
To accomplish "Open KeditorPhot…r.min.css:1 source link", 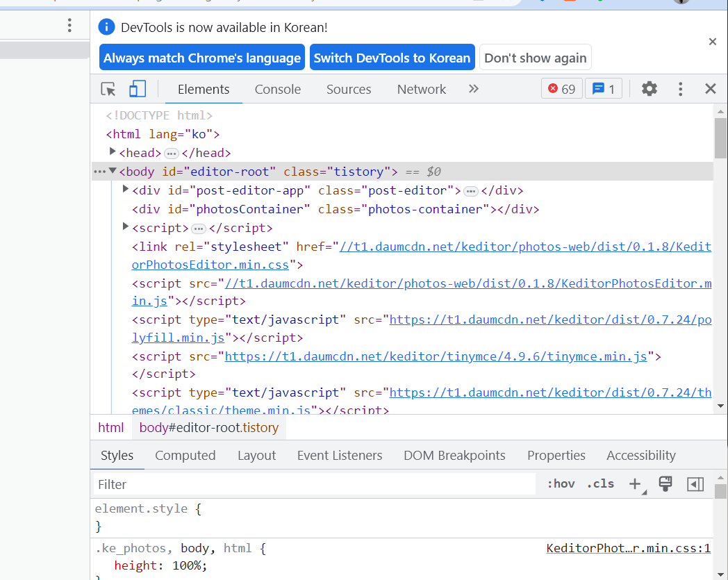I will pos(628,548).
